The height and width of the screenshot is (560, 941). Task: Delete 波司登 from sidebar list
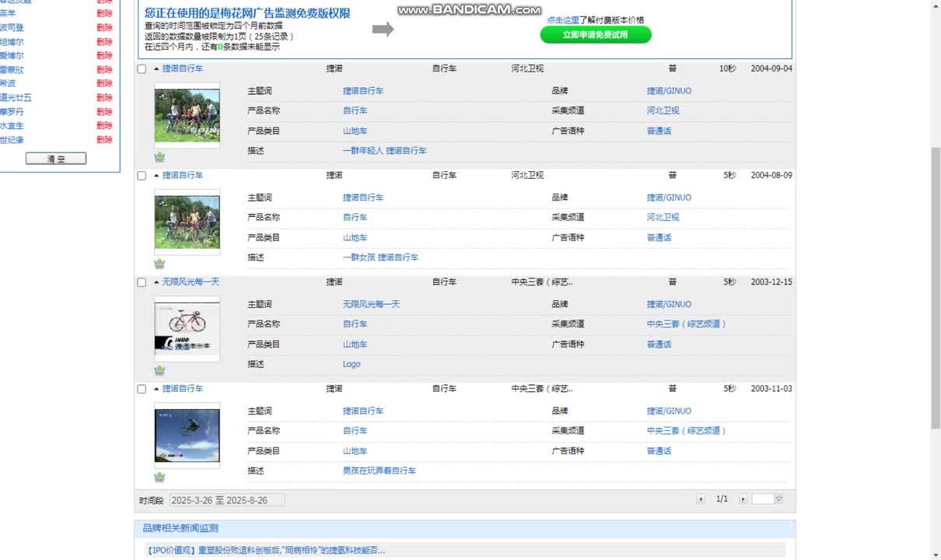tap(104, 27)
